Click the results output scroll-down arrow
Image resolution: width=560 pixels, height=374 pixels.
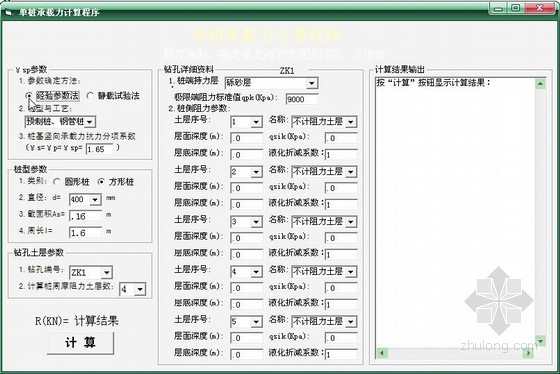click(540, 341)
